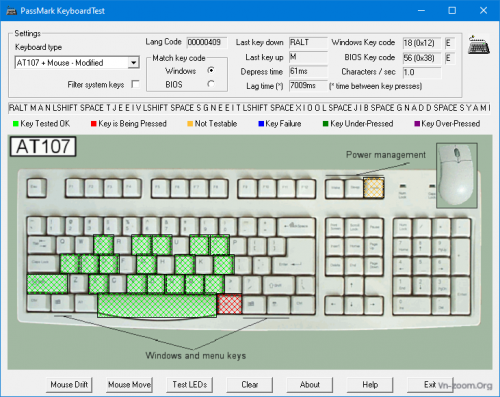Click the left arrow key
This screenshot has height=397, width=500.
(335, 304)
